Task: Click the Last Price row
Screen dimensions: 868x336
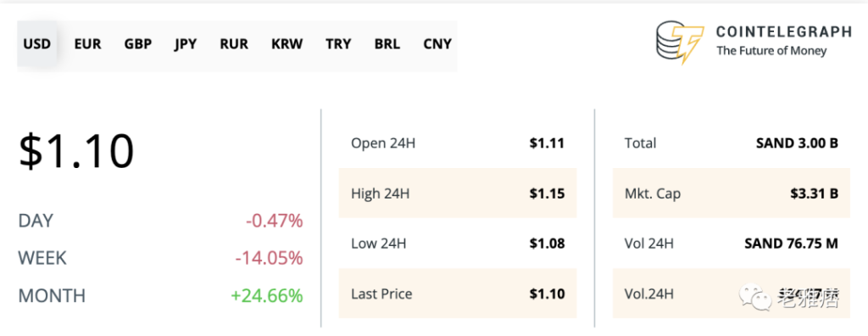Action: point(458,294)
